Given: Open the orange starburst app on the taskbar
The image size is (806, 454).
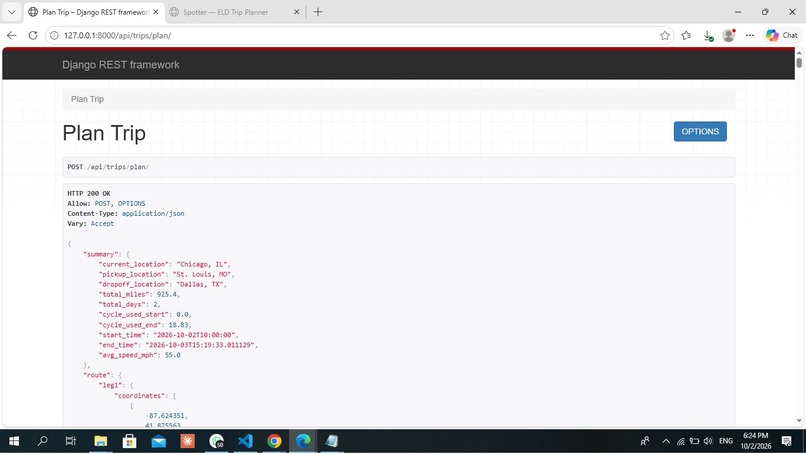Looking at the screenshot, I should point(188,441).
